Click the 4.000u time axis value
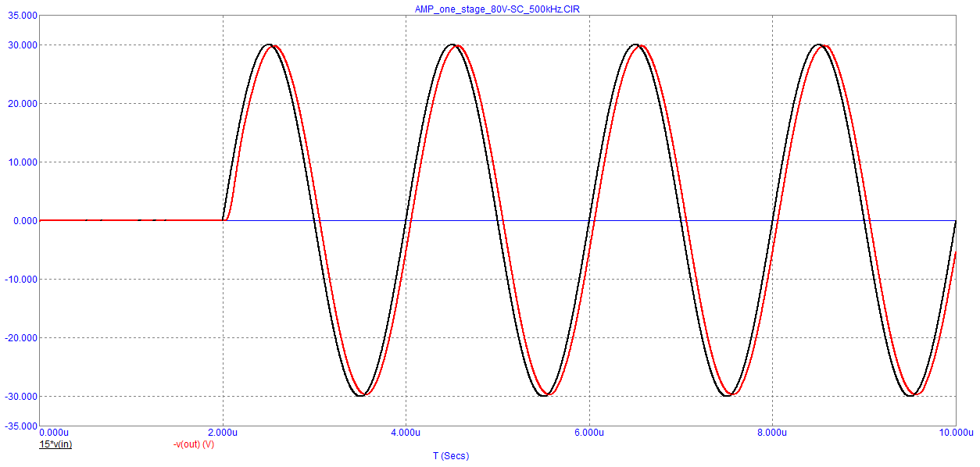 click(x=406, y=432)
